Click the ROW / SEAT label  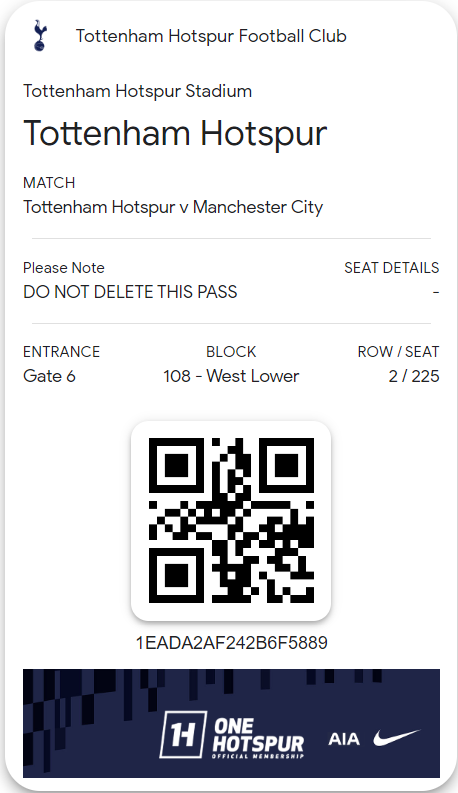click(398, 351)
